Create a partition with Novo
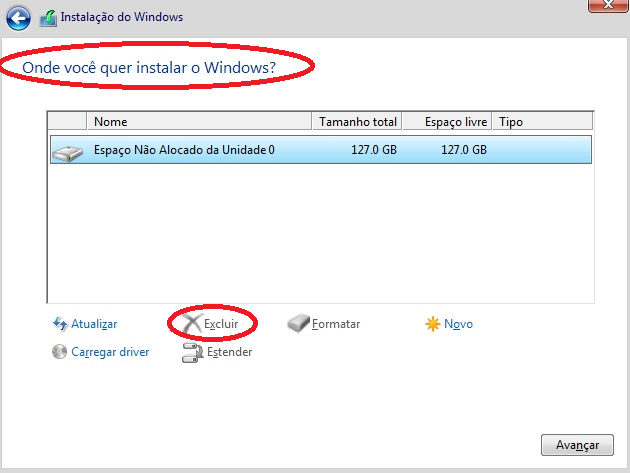The width and height of the screenshot is (630, 473). point(458,324)
